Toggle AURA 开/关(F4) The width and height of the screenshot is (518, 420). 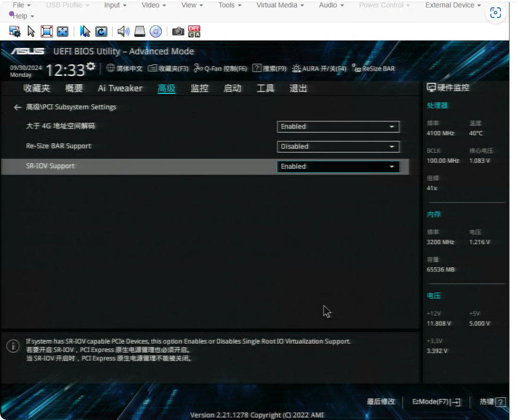coord(319,69)
